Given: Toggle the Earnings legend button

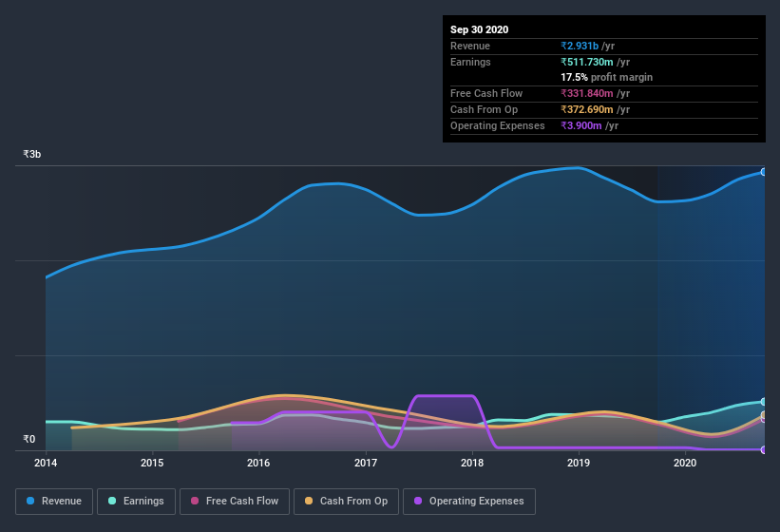Looking at the screenshot, I should pos(136,502).
